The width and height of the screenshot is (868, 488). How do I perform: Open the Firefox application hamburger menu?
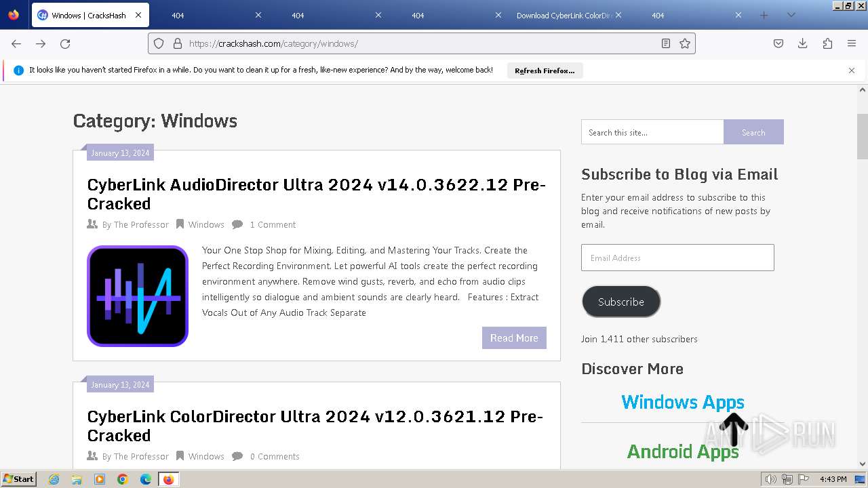pos(852,43)
